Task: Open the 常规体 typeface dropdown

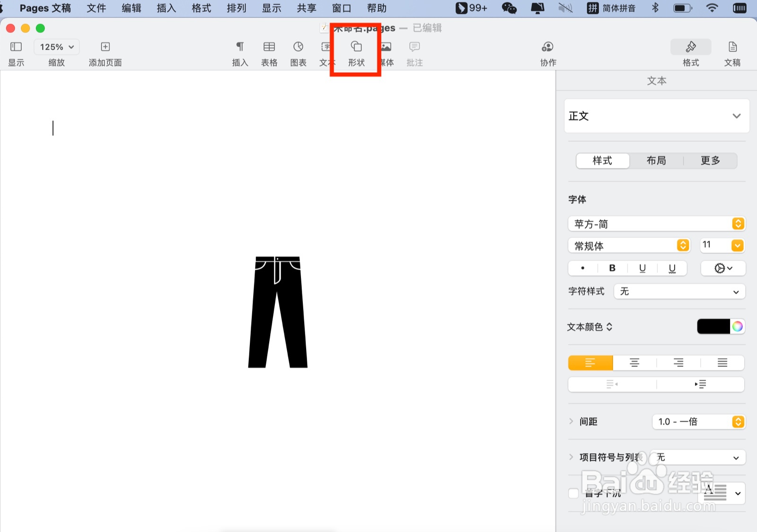Action: pos(629,245)
